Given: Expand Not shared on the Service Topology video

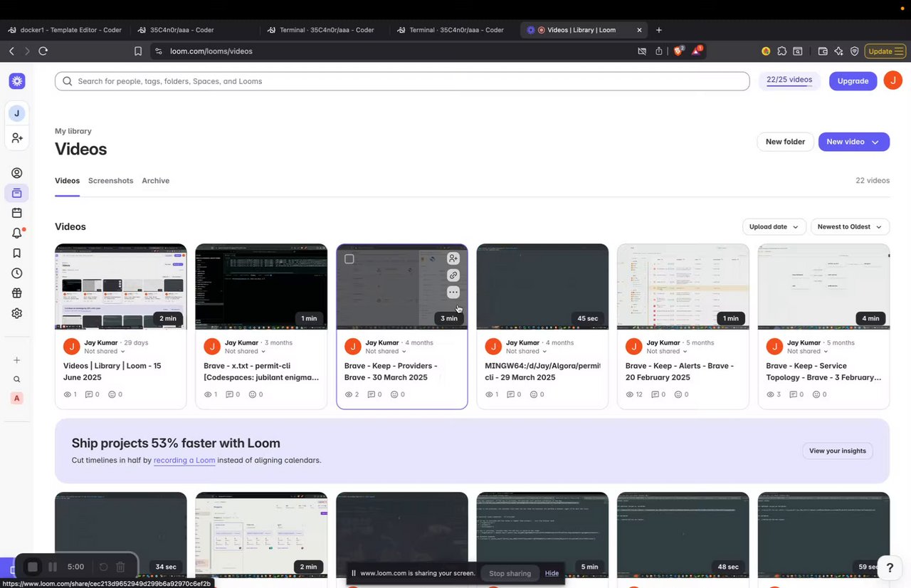Looking at the screenshot, I should [x=809, y=351].
